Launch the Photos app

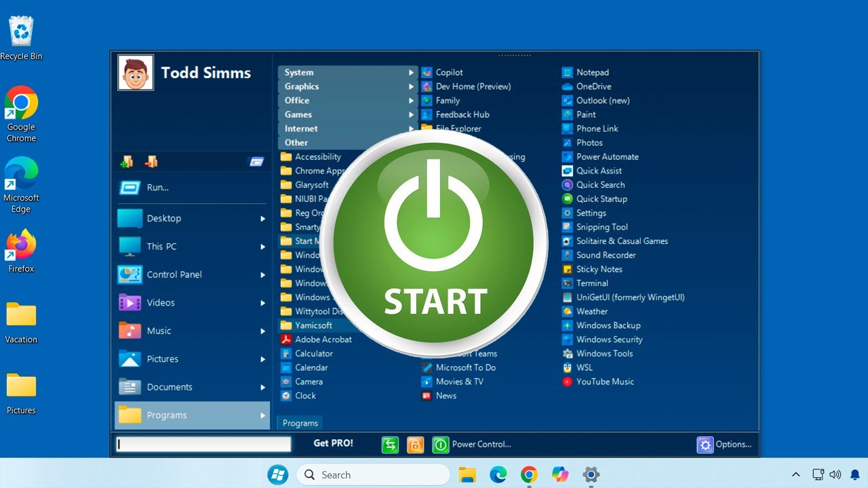[583, 143]
